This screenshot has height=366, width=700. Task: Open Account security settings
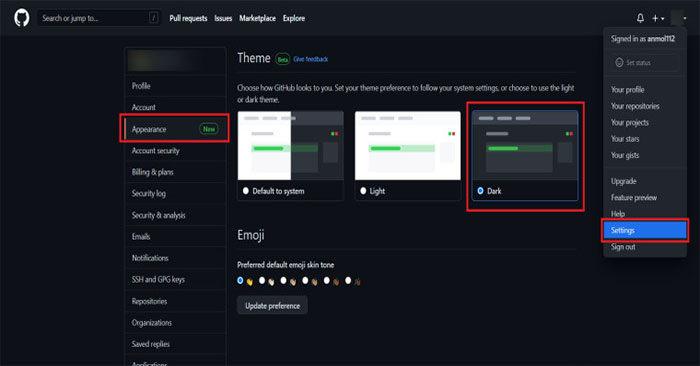(x=175, y=150)
